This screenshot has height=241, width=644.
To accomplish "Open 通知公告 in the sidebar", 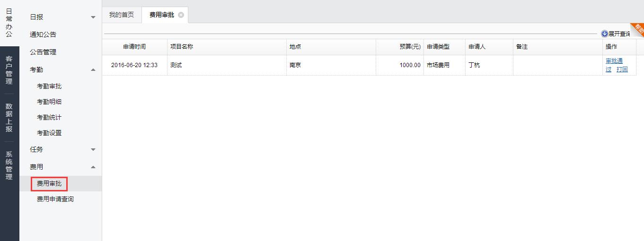I will [43, 34].
